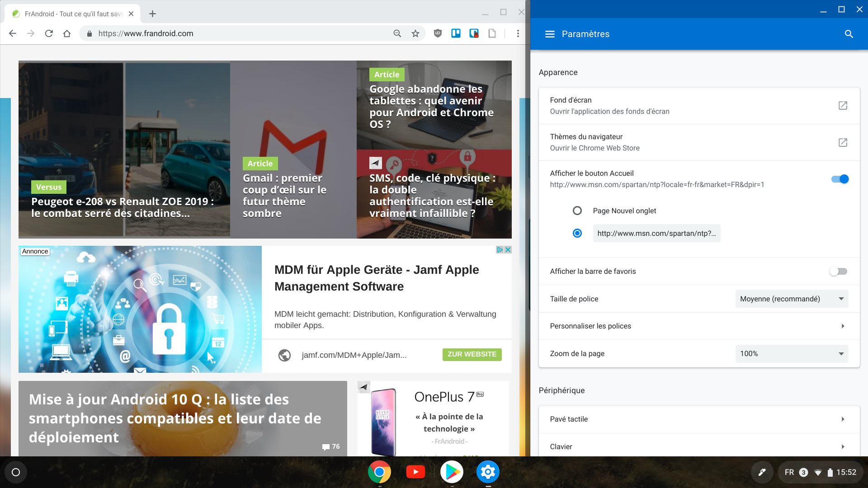The image size is (868, 488).
Task: Click the FR keyboard language indicator
Action: 789,472
